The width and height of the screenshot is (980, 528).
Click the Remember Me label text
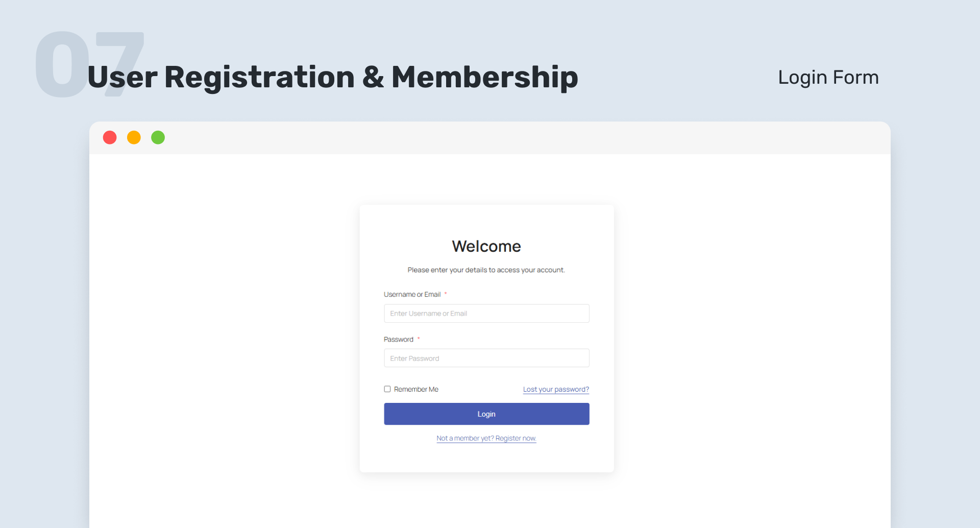click(x=416, y=389)
